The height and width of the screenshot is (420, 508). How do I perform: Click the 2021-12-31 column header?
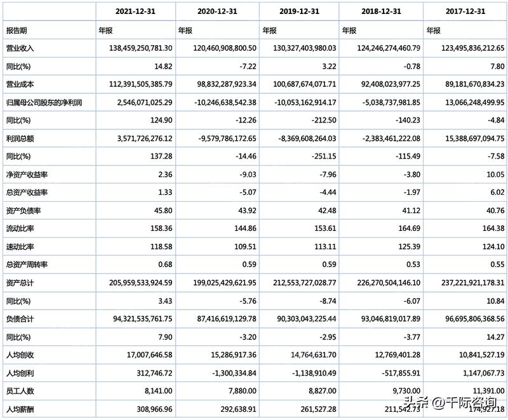pyautogui.click(x=135, y=11)
